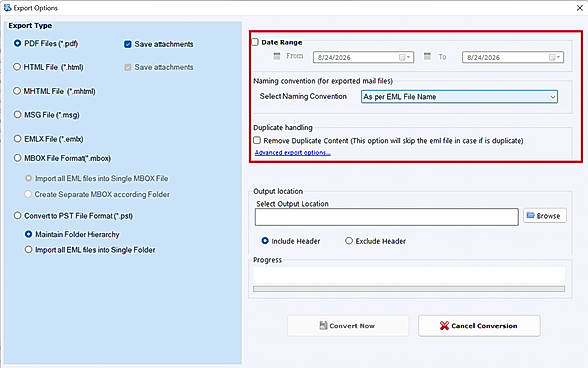
Task: Click the conversion progress bar
Action: tap(409, 289)
